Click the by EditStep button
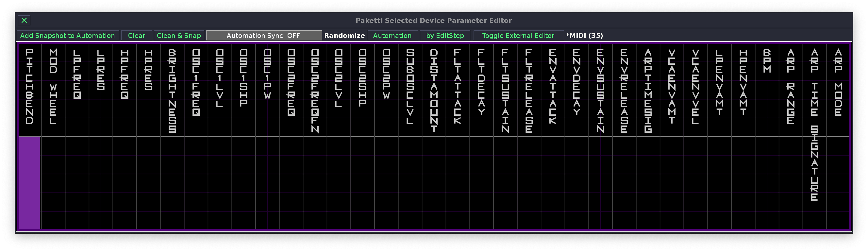This screenshot has width=868, height=251. point(445,36)
